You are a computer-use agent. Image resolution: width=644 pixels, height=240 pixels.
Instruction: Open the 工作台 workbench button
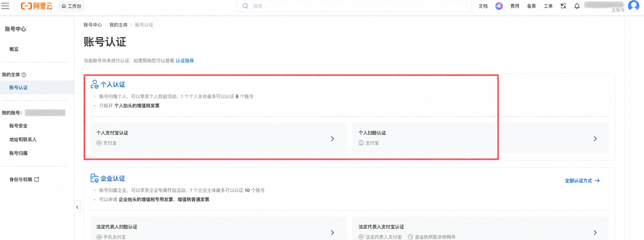71,6
